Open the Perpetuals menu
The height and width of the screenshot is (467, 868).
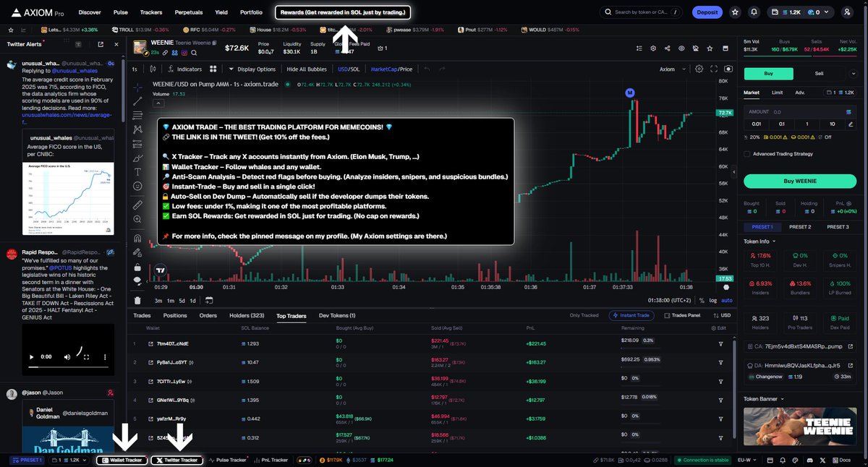[188, 12]
